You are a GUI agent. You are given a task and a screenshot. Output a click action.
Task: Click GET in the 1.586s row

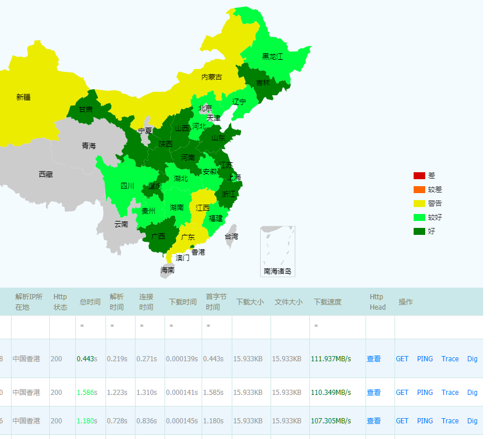point(402,393)
